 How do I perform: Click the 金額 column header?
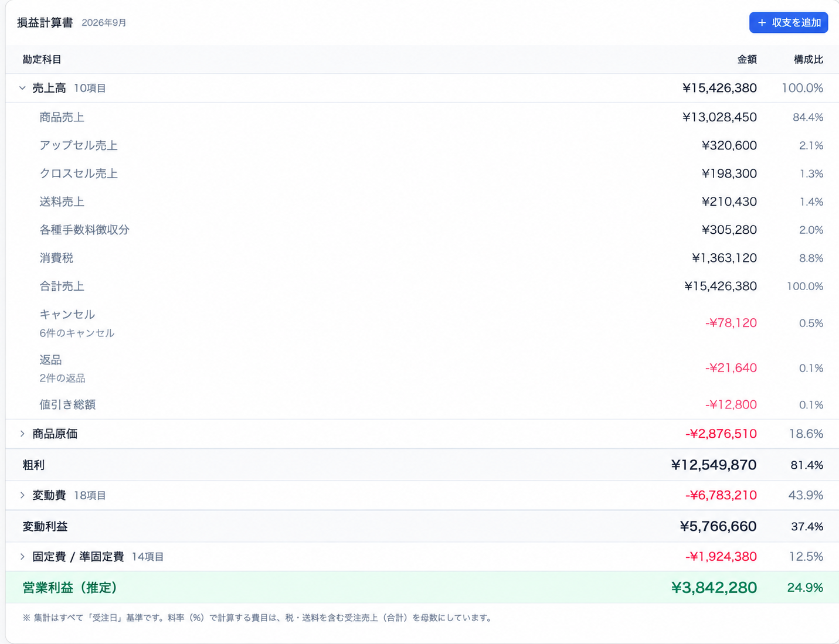(x=747, y=59)
